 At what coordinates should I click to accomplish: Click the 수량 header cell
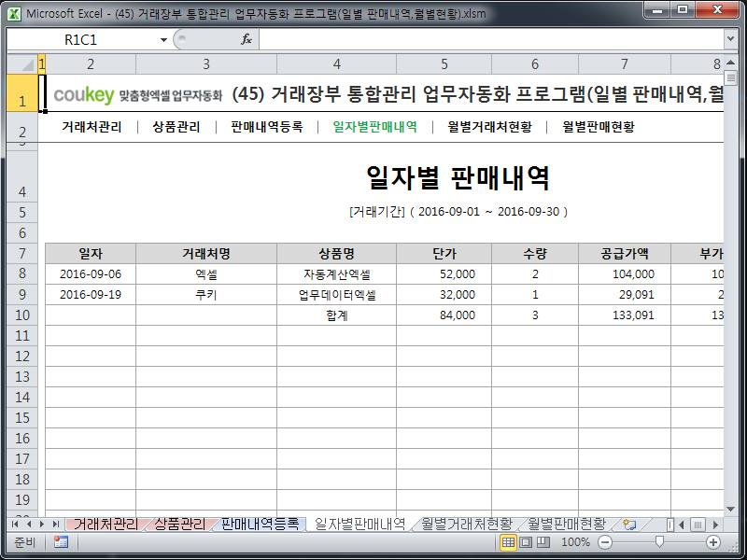535,254
